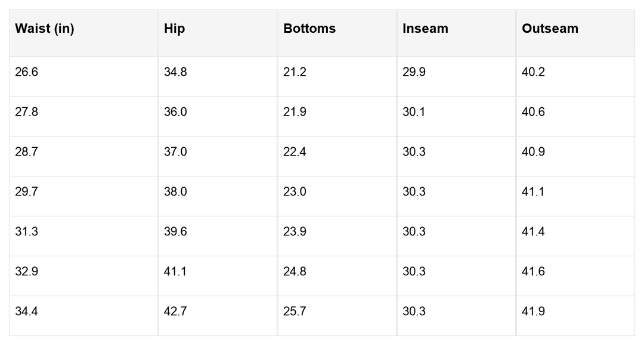Click the inseam cell 30.1
The width and height of the screenshot is (644, 345).
point(414,112)
